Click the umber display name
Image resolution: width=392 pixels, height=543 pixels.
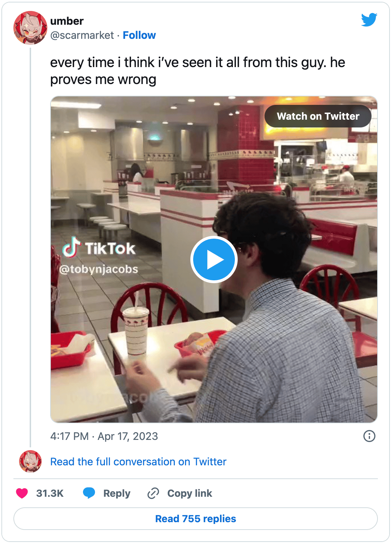pos(67,21)
